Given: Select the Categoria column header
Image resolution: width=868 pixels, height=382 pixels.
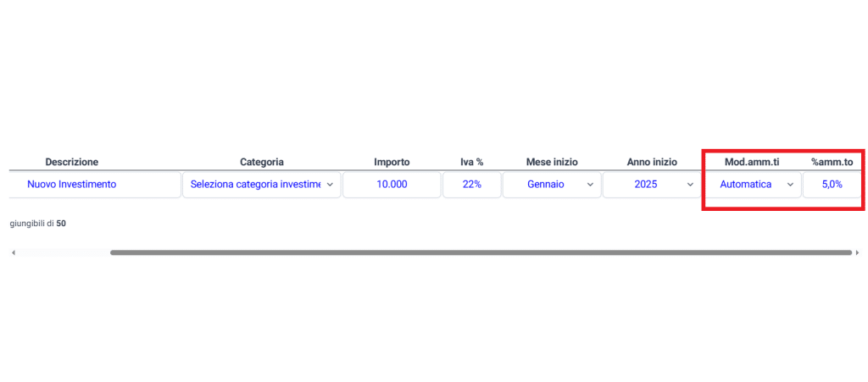Looking at the screenshot, I should 261,162.
